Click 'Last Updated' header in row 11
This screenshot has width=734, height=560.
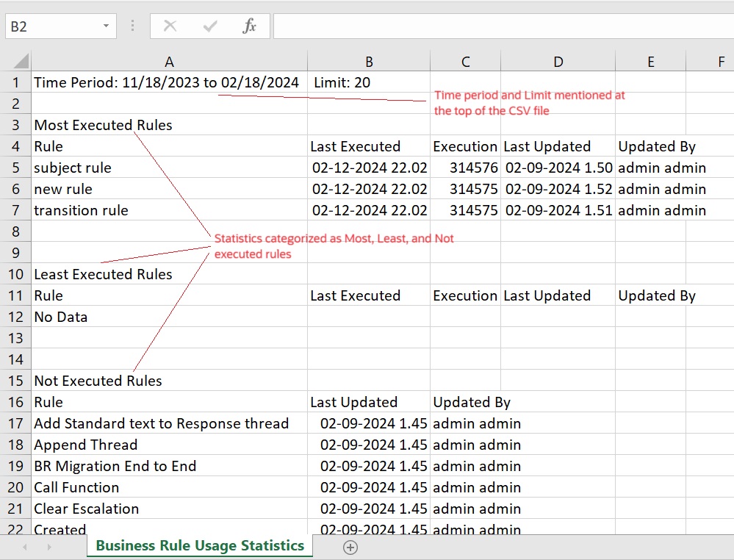(x=558, y=295)
